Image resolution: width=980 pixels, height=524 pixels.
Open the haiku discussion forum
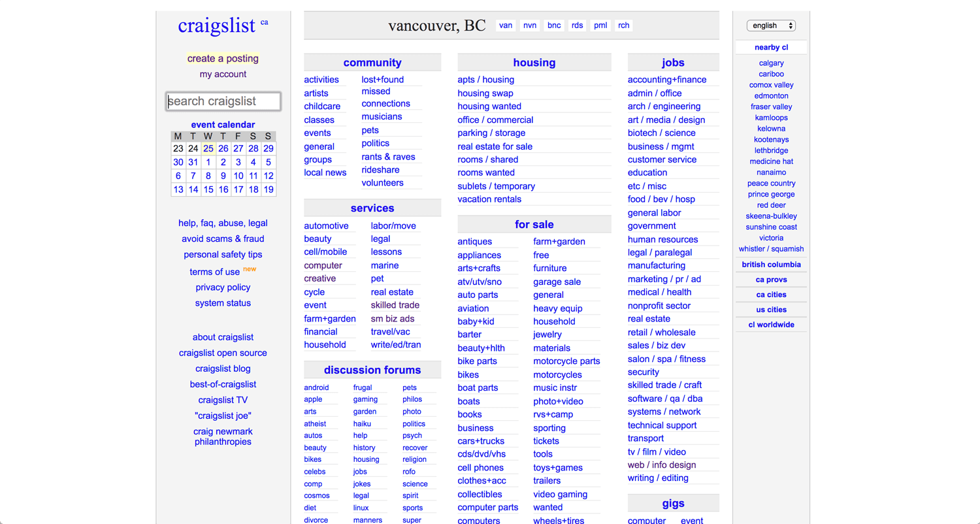click(362, 424)
